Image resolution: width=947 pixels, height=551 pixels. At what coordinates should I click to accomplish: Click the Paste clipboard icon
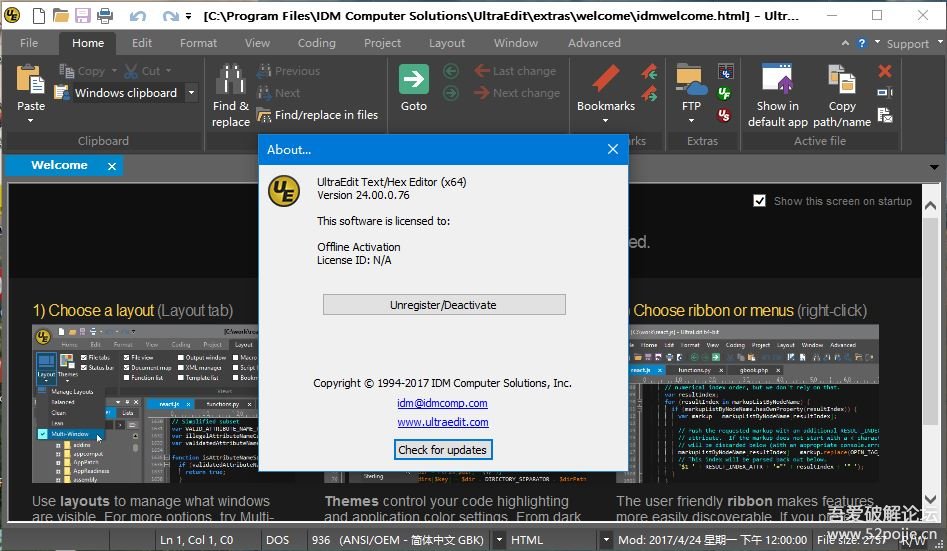pyautogui.click(x=30, y=79)
